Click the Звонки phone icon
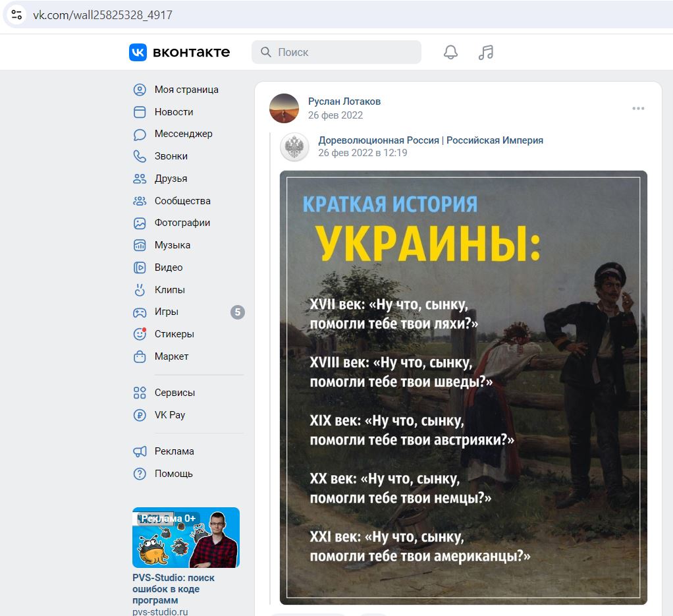Screen dimensions: 673x616 tap(140, 156)
